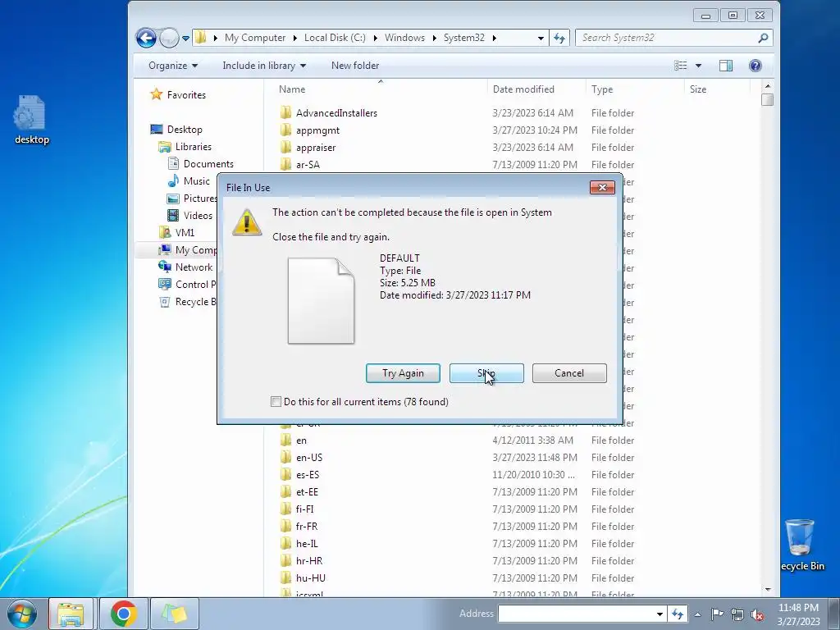840x630 pixels.
Task: Click the Forward navigation arrow in Explorer
Action: [169, 38]
